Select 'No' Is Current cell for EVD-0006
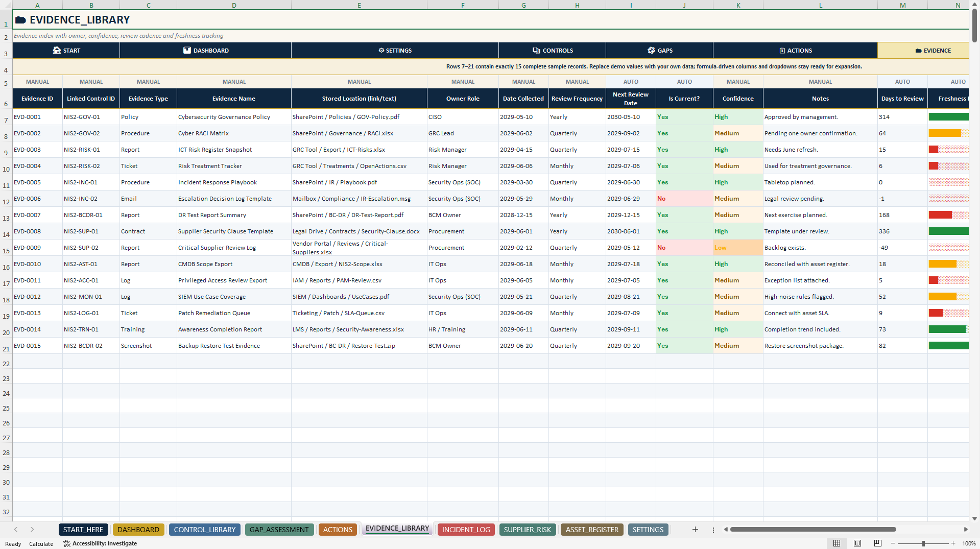 tap(684, 199)
